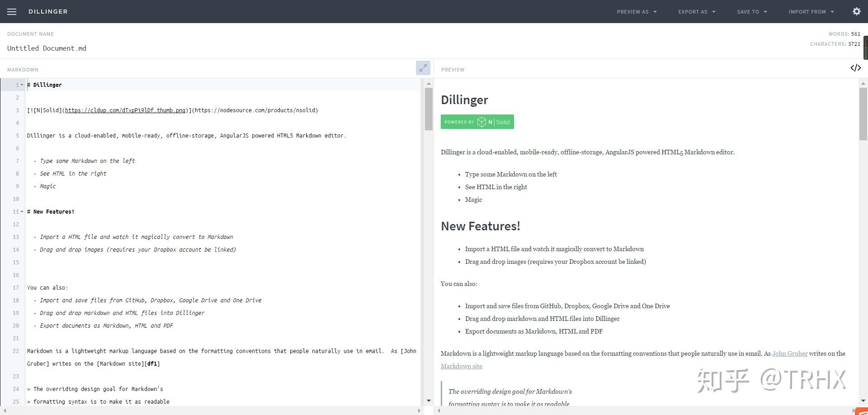This screenshot has width=868, height=415.
Task: Click the editor scrollbar down arrow
Action: [429, 401]
